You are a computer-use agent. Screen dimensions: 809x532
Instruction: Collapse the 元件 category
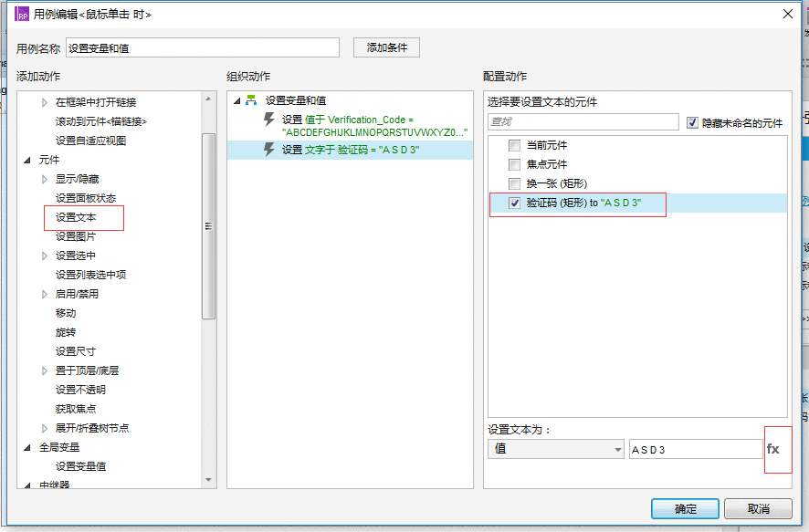coord(27,161)
